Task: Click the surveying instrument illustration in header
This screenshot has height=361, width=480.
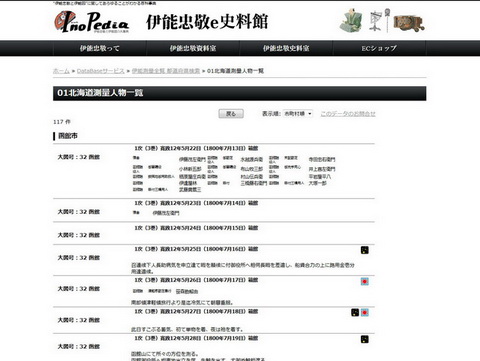Action: [x=379, y=21]
